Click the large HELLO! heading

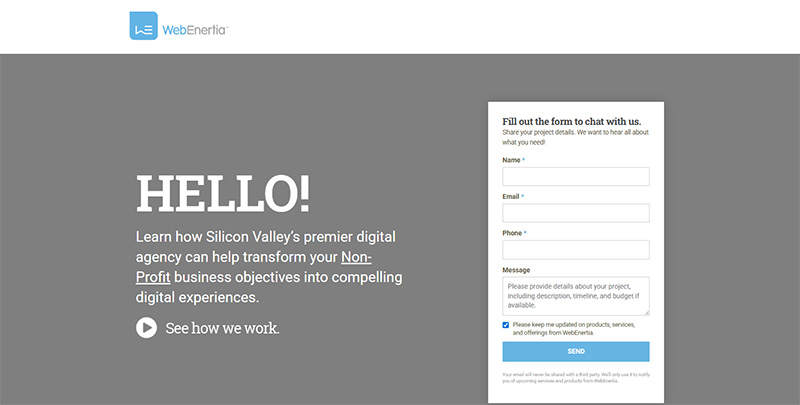pyautogui.click(x=222, y=194)
